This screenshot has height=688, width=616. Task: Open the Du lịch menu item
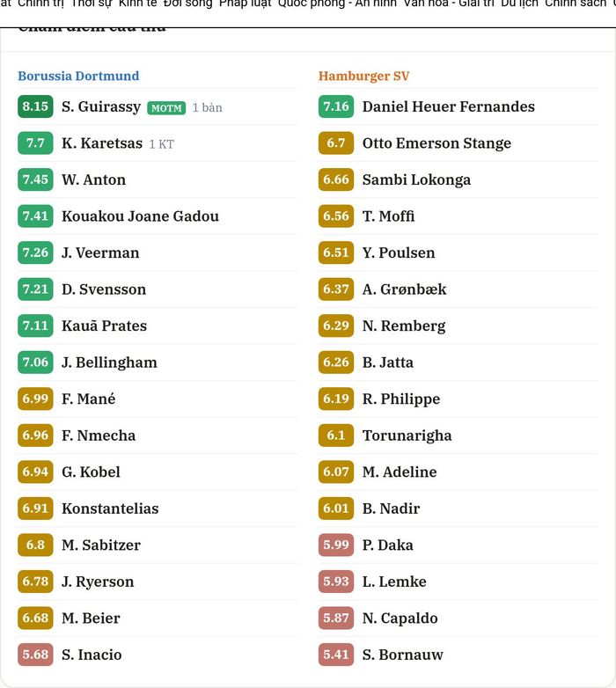pos(519,4)
